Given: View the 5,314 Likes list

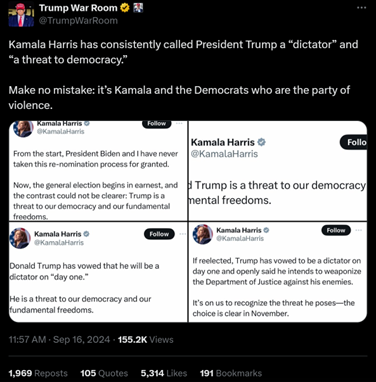Looking at the screenshot, I should coord(164,373).
